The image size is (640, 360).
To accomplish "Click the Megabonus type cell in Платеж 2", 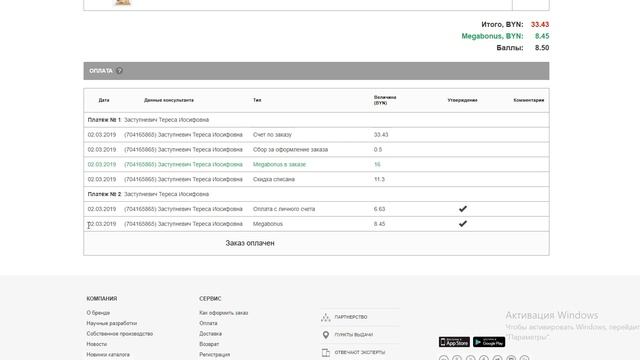I will click(268, 224).
